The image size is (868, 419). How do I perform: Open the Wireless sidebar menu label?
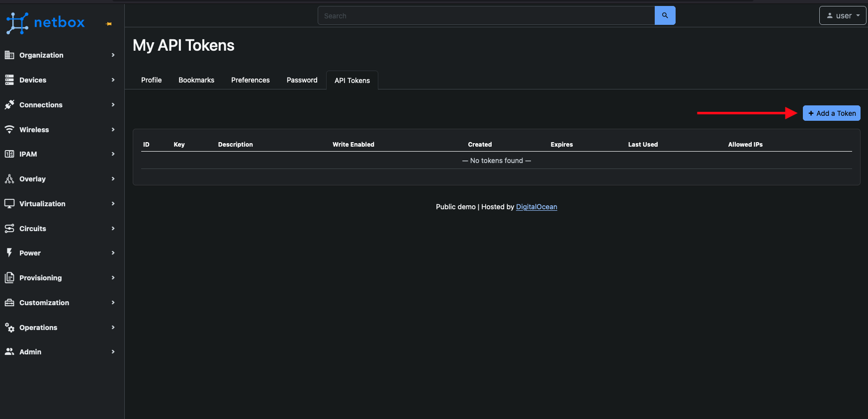(34, 130)
